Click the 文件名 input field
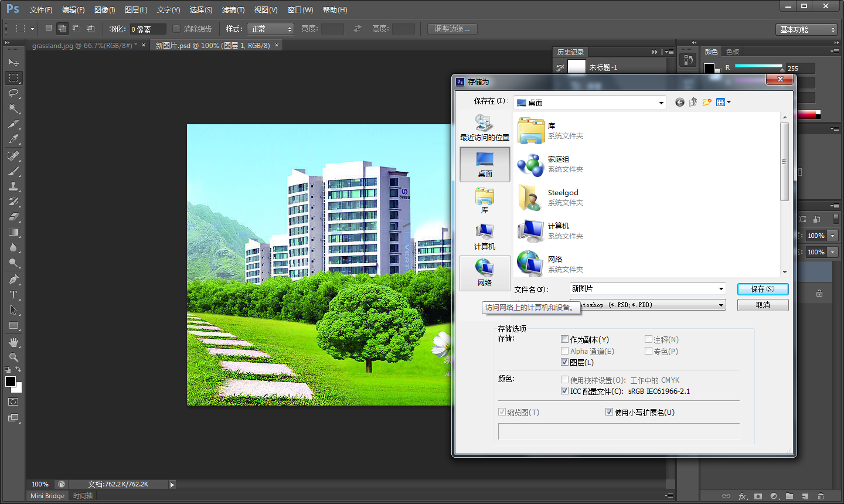Viewport: 844px width, 504px height. tap(643, 289)
